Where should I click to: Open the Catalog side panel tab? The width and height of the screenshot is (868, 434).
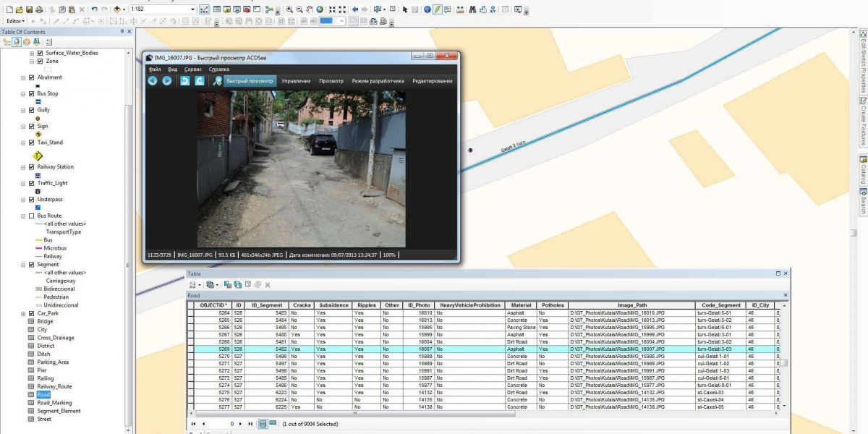(863, 170)
